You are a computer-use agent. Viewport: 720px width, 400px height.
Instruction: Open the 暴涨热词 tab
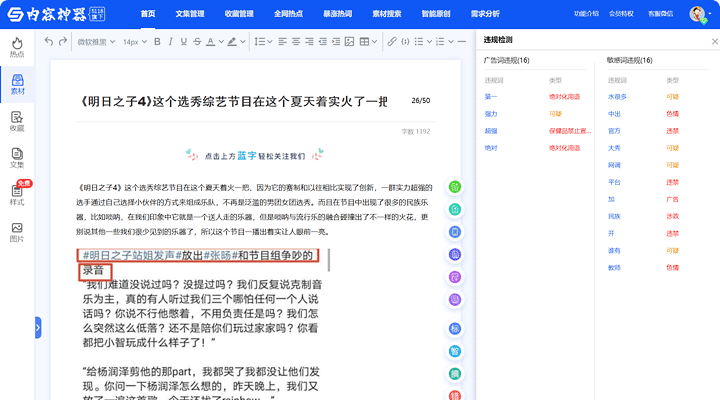pyautogui.click(x=338, y=14)
